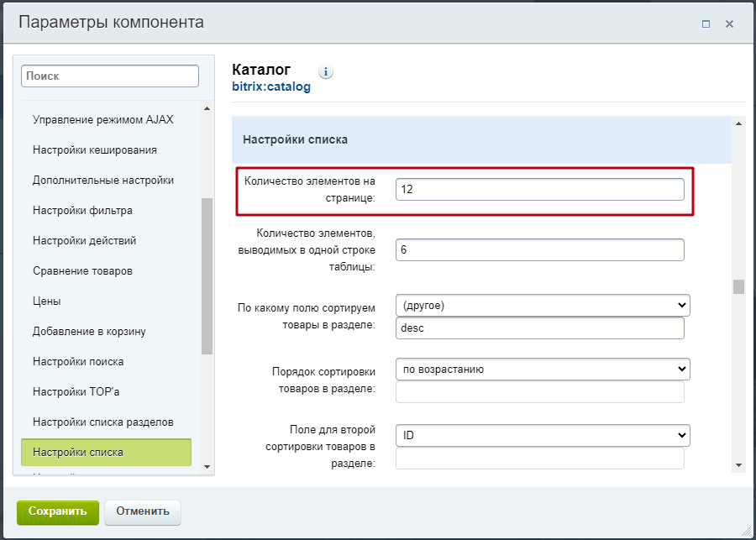Click the settings pane scrollbar thumb

[738, 287]
